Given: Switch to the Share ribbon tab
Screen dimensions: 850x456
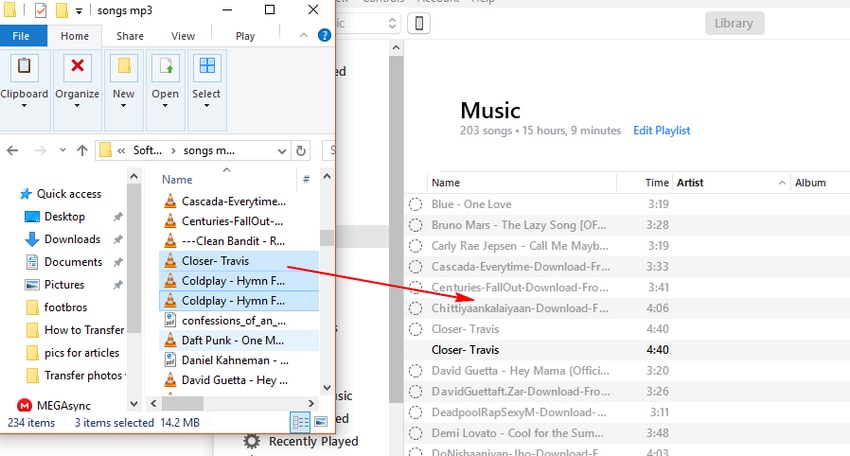Looking at the screenshot, I should pyautogui.click(x=130, y=36).
